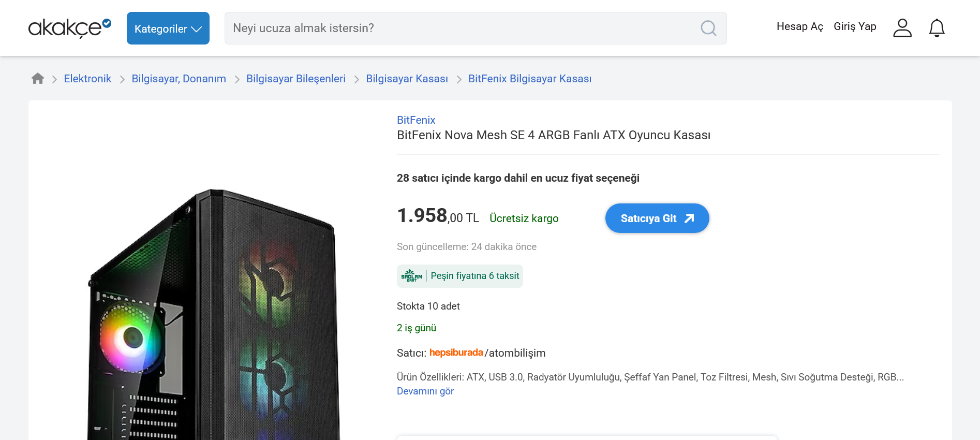Focus the product search input field

(x=455, y=28)
